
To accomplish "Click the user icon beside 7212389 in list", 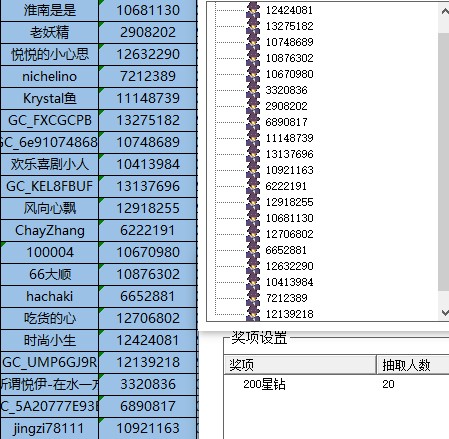I will 253,298.
